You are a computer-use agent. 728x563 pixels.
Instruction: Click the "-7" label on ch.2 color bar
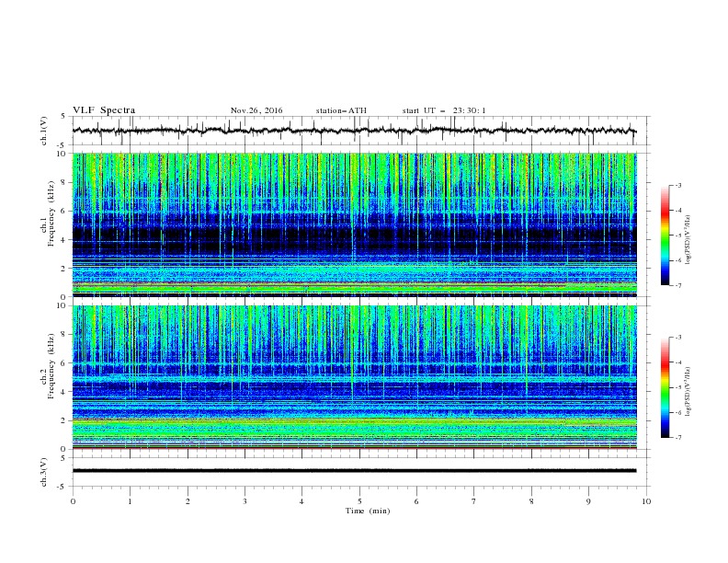pos(678,438)
